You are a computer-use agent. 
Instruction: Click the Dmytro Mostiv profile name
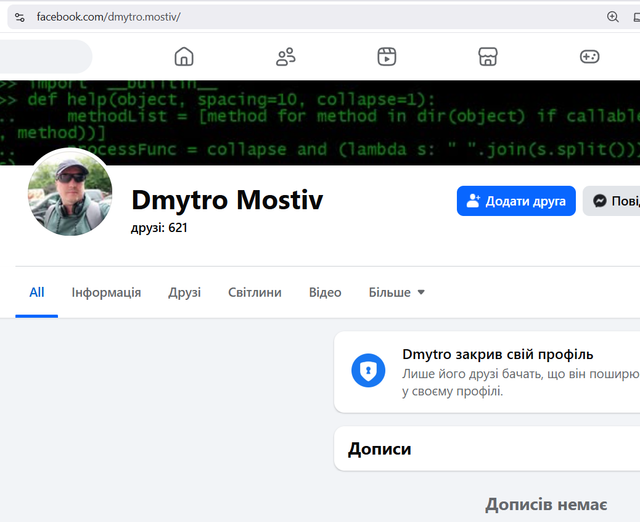tap(227, 200)
